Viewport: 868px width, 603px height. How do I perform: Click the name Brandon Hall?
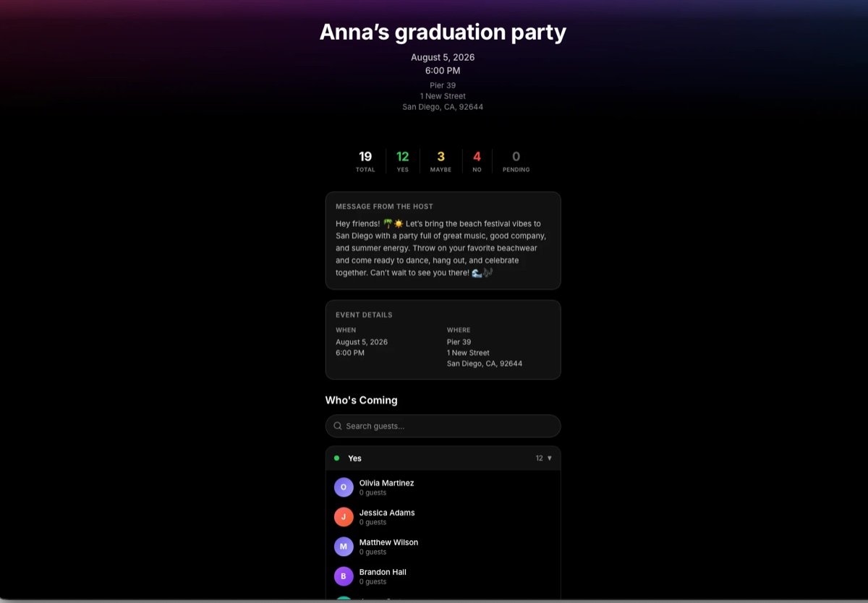click(383, 572)
